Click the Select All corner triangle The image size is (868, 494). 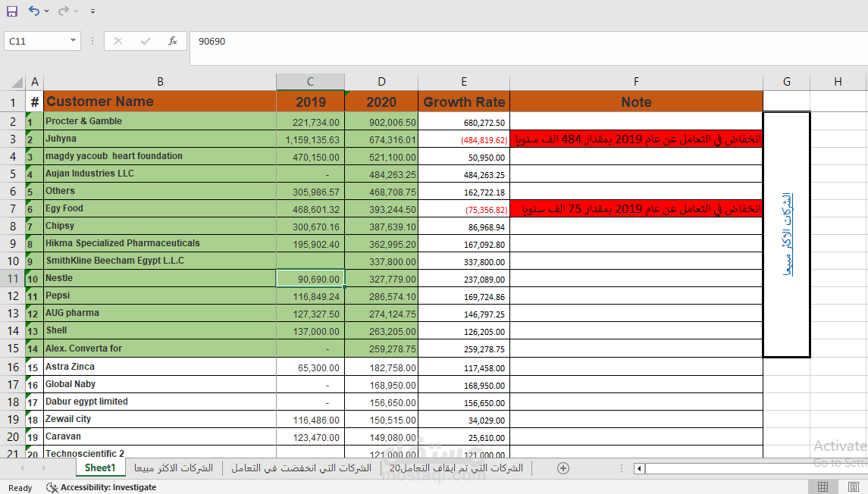pos(17,83)
